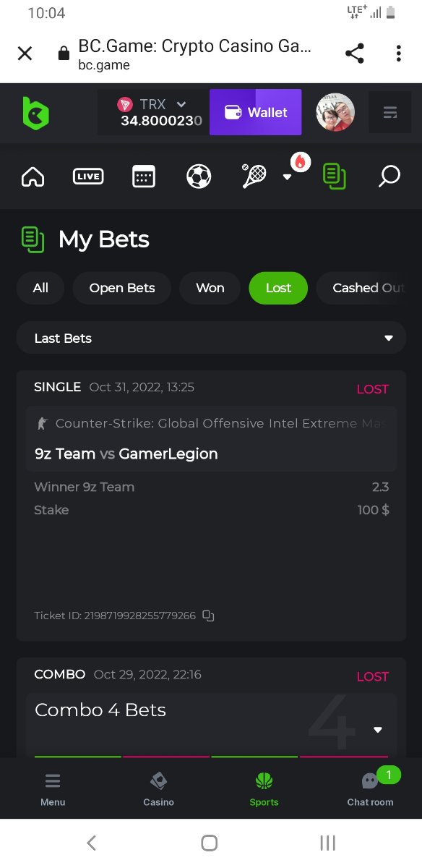Image resolution: width=422 pixels, height=868 pixels.
Task: Tap the home icon in sports nav
Action: pyautogui.click(x=33, y=176)
